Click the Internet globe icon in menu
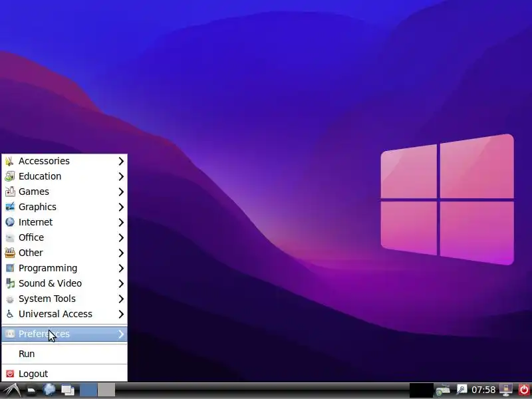The image size is (532, 399). (10, 222)
